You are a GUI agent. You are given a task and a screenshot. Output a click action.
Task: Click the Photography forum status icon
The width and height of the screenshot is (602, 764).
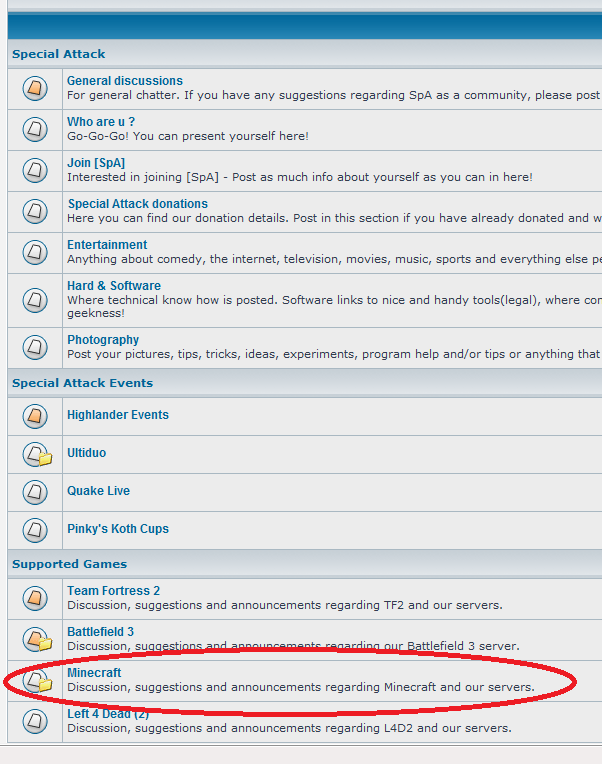[35, 347]
